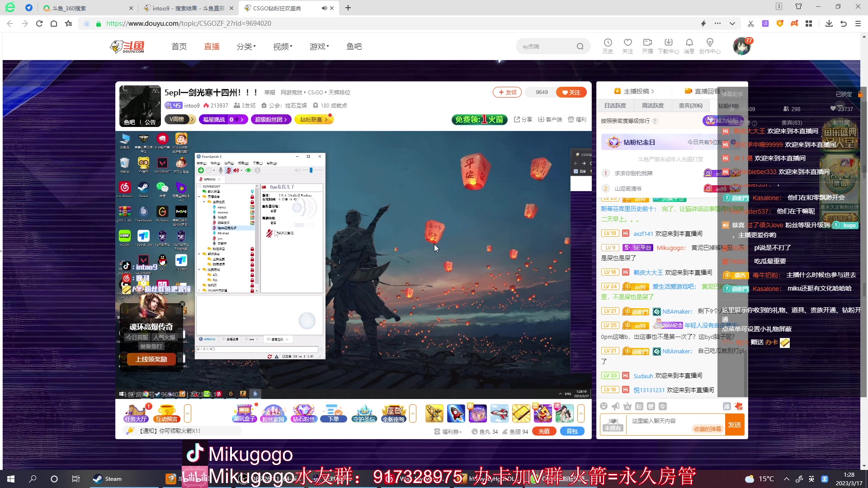Open the 下单 order icon
Viewport: 868px width, 488px height.
click(334, 413)
